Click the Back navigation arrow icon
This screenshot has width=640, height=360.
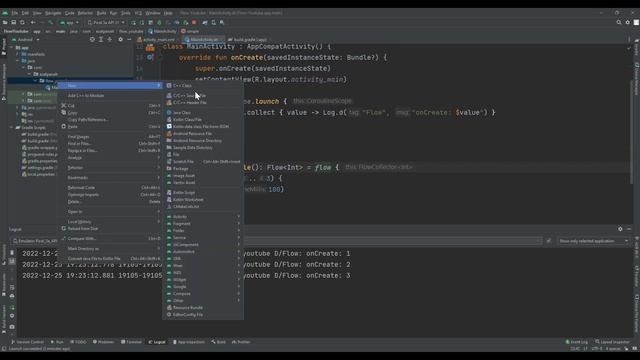pos(33,22)
